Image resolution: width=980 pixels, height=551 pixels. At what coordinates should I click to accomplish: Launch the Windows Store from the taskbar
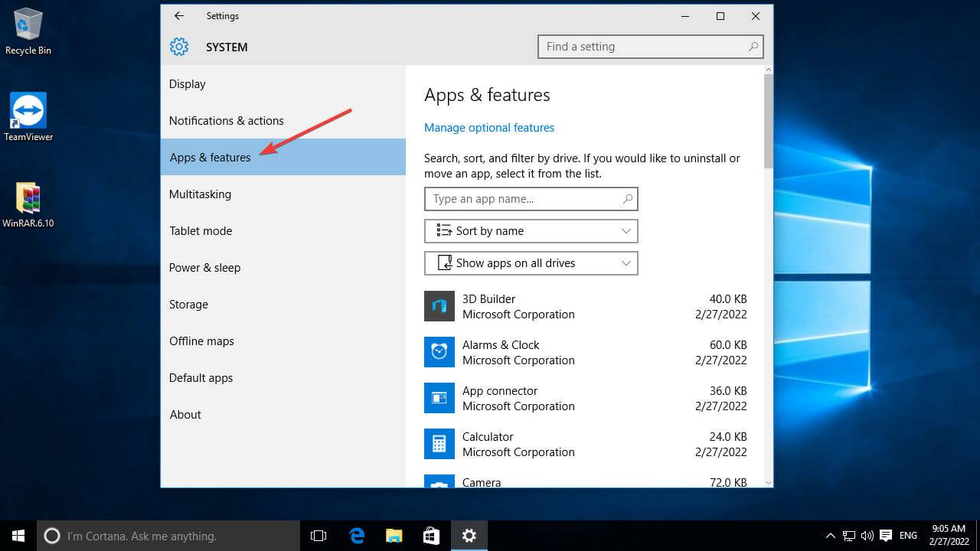[x=431, y=536]
